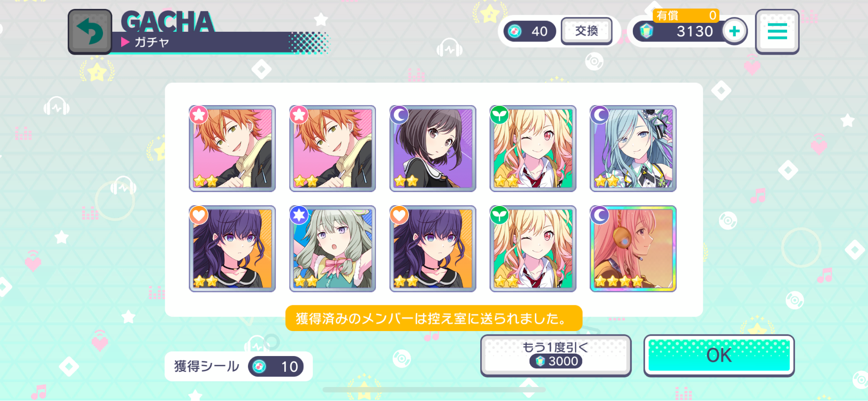Open the hamburger menu icon
The height and width of the screenshot is (401, 868).
tap(777, 32)
